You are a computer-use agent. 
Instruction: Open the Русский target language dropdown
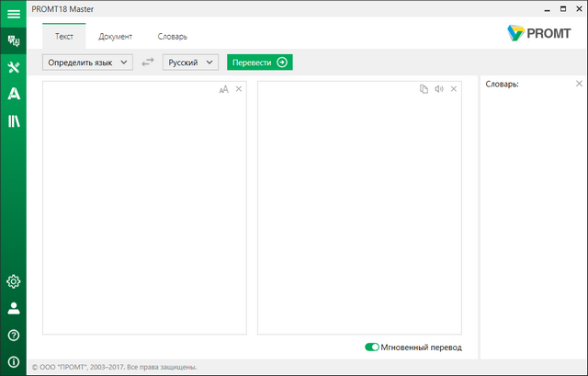pyautogui.click(x=190, y=63)
